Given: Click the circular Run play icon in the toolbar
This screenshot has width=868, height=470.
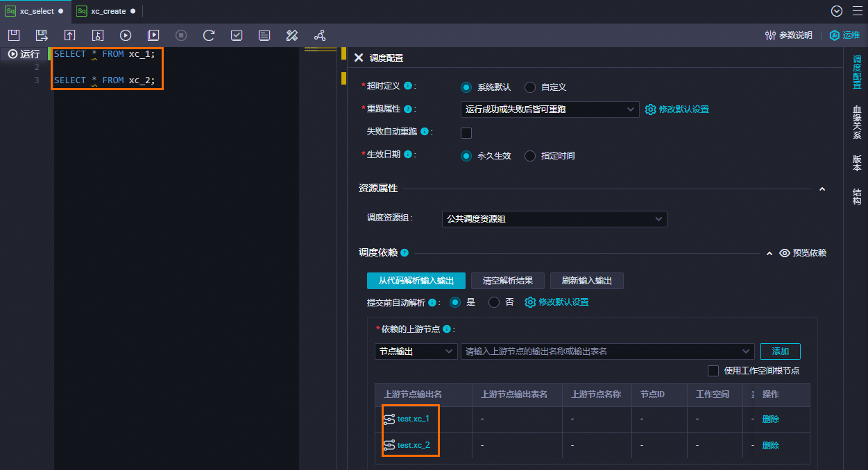Looking at the screenshot, I should (x=125, y=35).
